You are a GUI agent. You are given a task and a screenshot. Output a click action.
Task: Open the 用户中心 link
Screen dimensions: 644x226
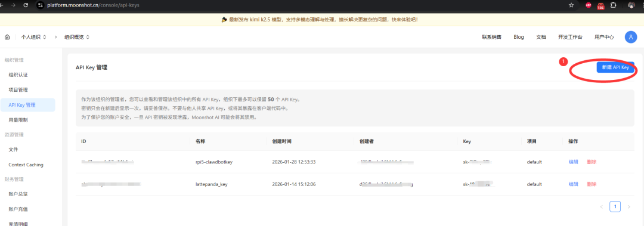coord(604,37)
